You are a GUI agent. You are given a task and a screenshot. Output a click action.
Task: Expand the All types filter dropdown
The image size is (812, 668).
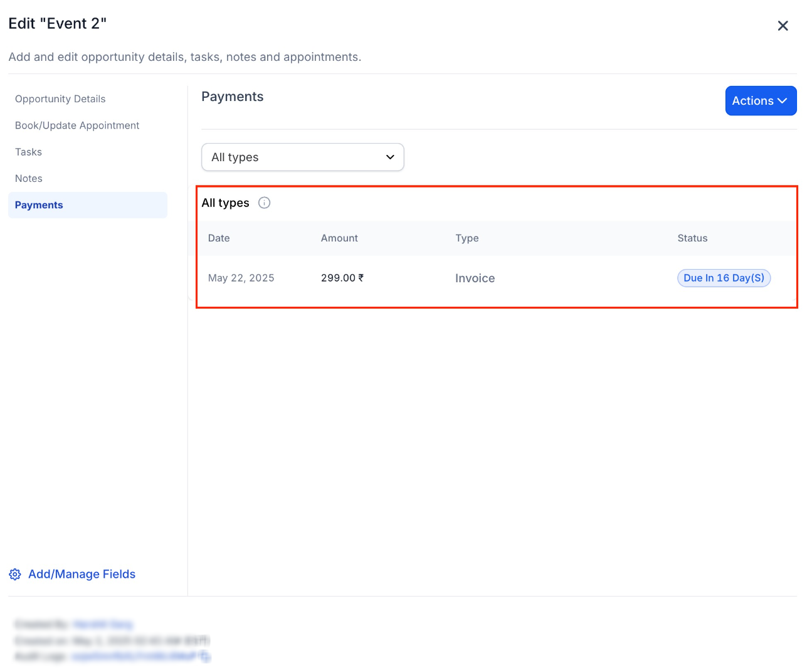tap(303, 157)
